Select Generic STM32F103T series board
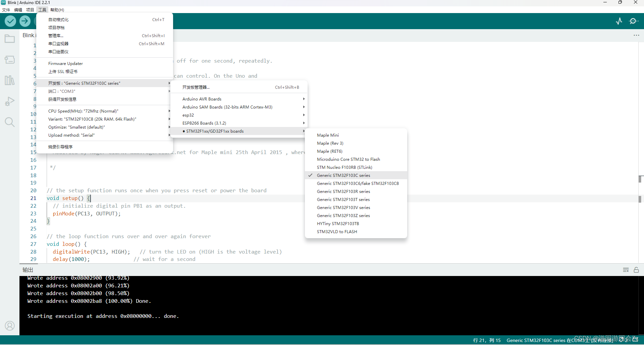644x345 pixels. coord(356,199)
